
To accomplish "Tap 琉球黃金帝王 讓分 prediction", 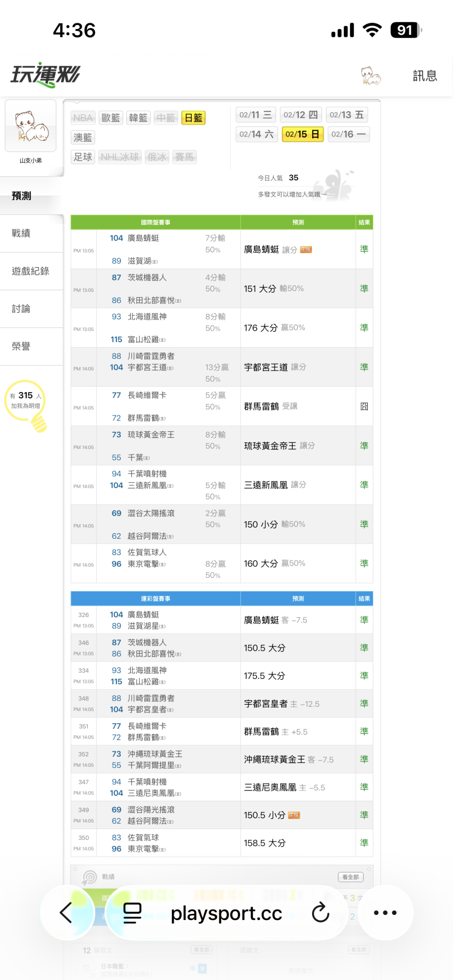I will coord(279,445).
